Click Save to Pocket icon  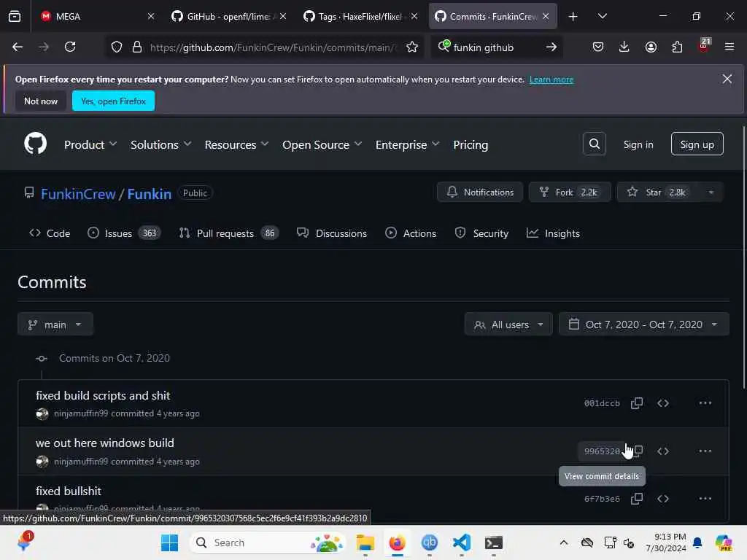coord(598,47)
